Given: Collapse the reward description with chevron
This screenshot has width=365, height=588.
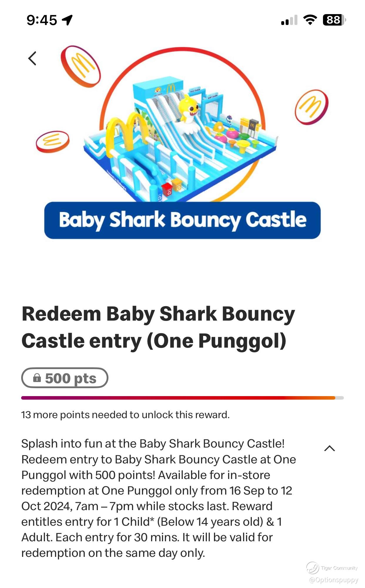Looking at the screenshot, I should pyautogui.click(x=329, y=448).
